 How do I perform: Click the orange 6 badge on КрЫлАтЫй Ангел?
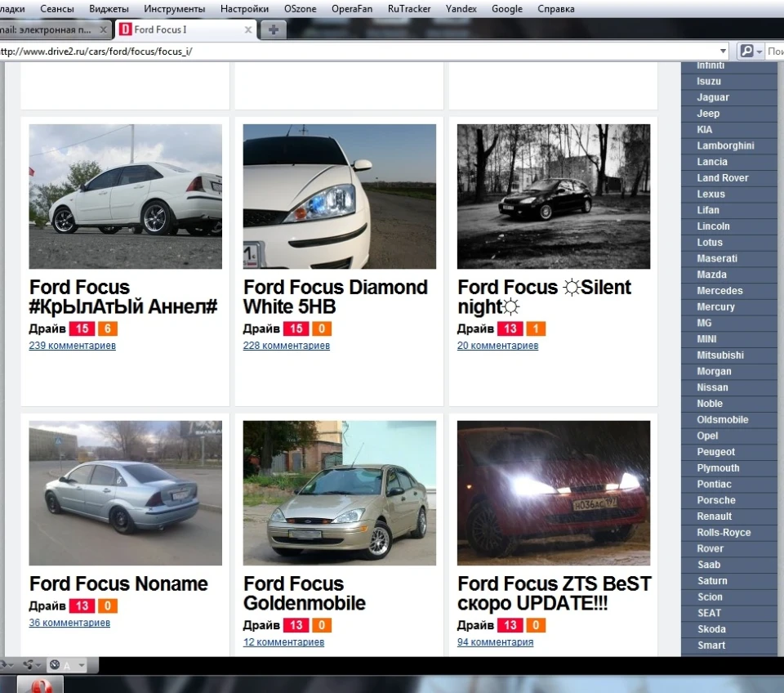(x=108, y=329)
